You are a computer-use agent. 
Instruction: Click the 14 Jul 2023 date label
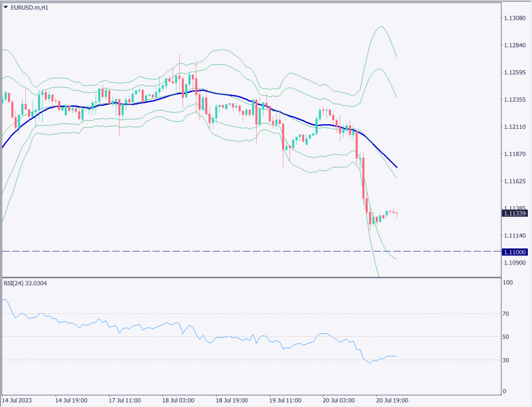click(17, 401)
